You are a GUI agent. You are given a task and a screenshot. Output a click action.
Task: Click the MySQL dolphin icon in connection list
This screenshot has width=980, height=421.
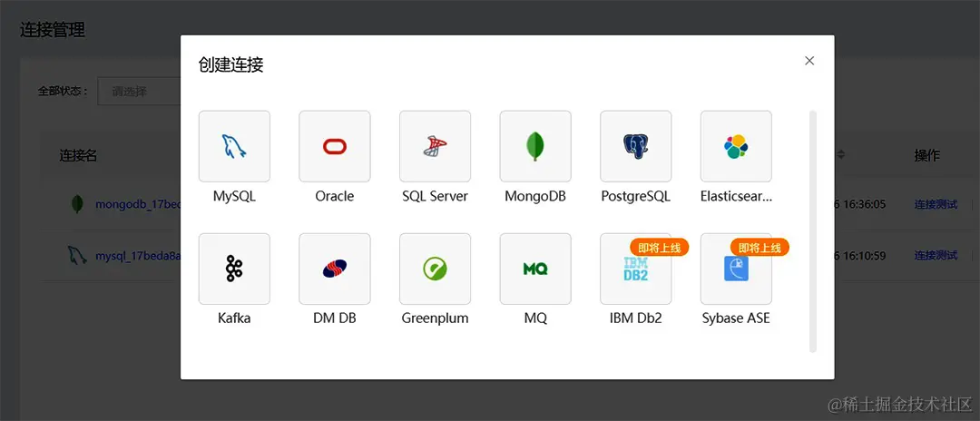coord(77,255)
